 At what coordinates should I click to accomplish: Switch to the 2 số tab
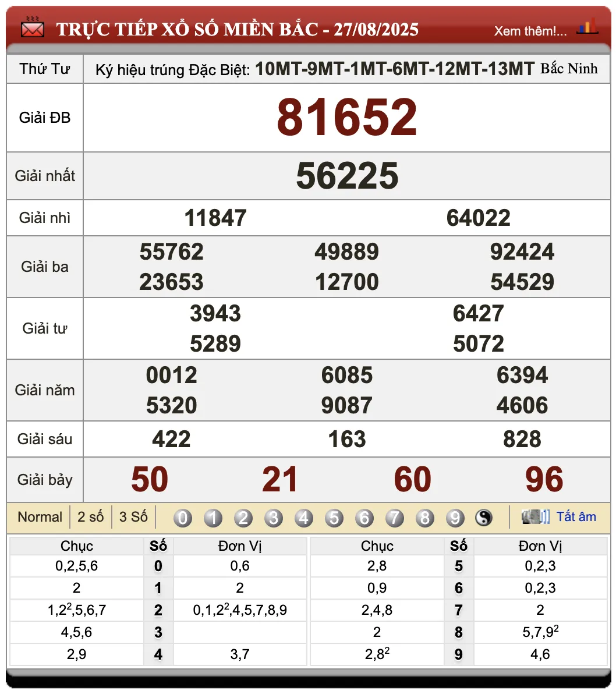coord(90,517)
